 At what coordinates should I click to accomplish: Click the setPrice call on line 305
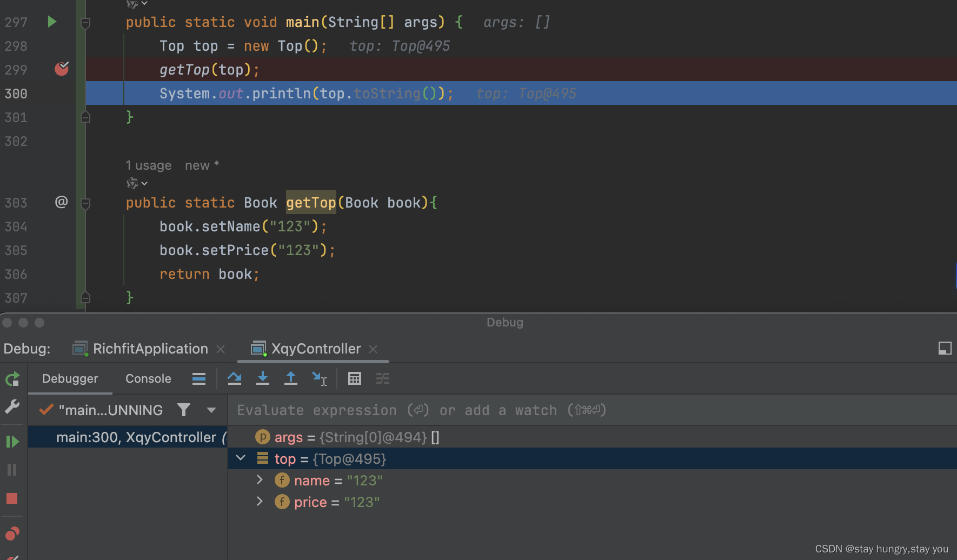coord(235,250)
